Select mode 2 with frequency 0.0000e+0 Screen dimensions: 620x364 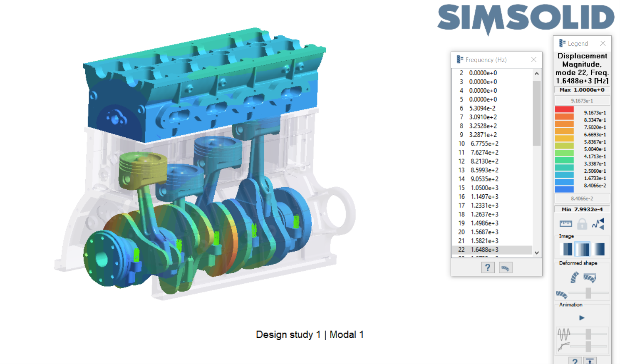coord(492,73)
